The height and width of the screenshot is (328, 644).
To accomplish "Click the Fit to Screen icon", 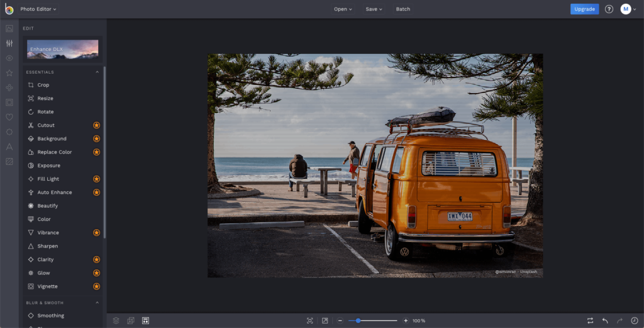I will [310, 320].
